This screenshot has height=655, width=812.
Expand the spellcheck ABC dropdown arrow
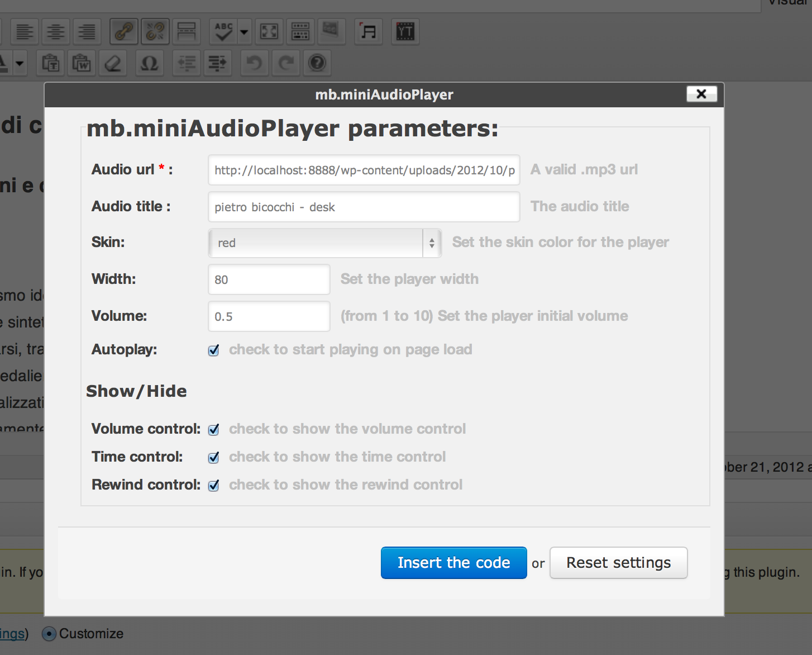(244, 32)
